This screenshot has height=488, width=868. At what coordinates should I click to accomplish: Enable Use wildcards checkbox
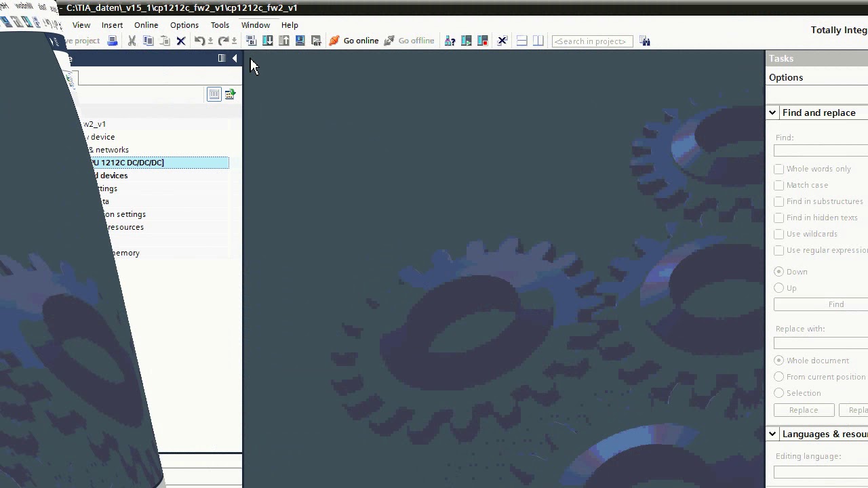(x=778, y=234)
